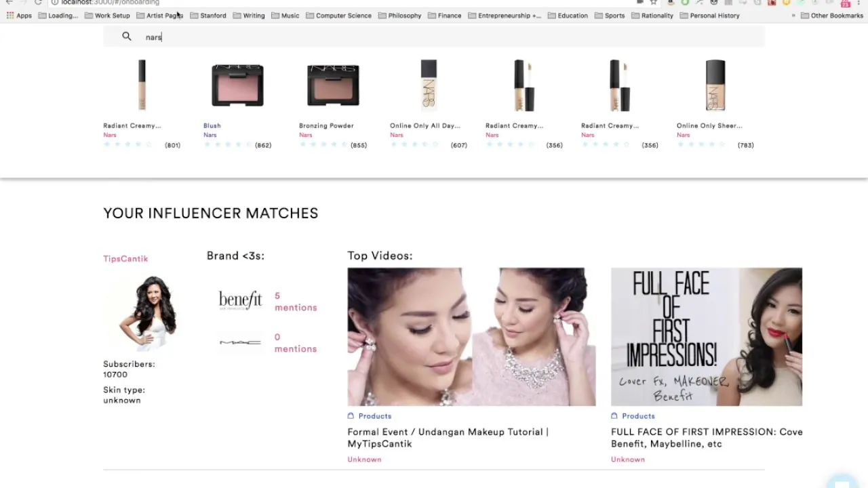
Task: Open the Sports bookmark folder
Action: pyautogui.click(x=610, y=16)
